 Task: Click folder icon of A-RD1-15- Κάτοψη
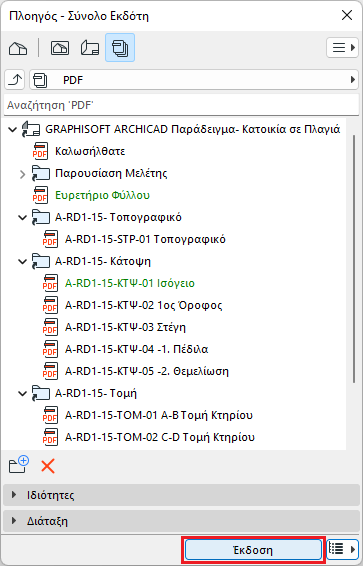click(40, 261)
